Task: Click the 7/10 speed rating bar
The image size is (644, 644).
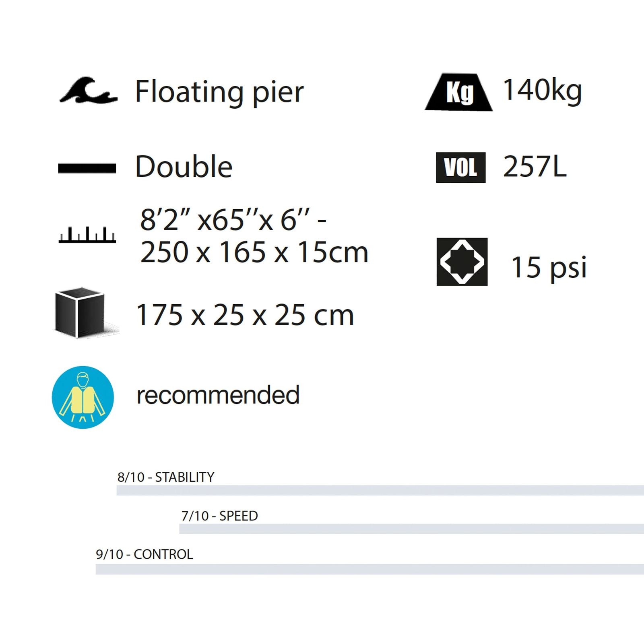Action: [x=411, y=529]
